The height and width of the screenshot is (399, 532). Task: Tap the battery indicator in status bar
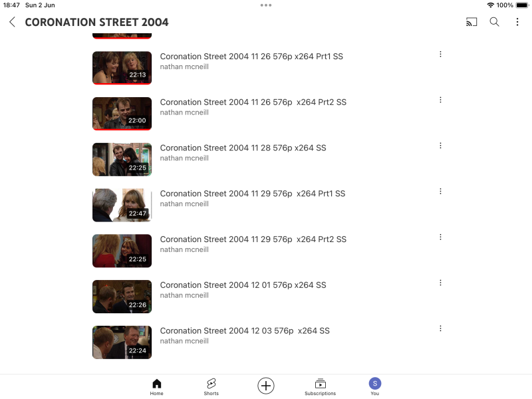(522, 5)
